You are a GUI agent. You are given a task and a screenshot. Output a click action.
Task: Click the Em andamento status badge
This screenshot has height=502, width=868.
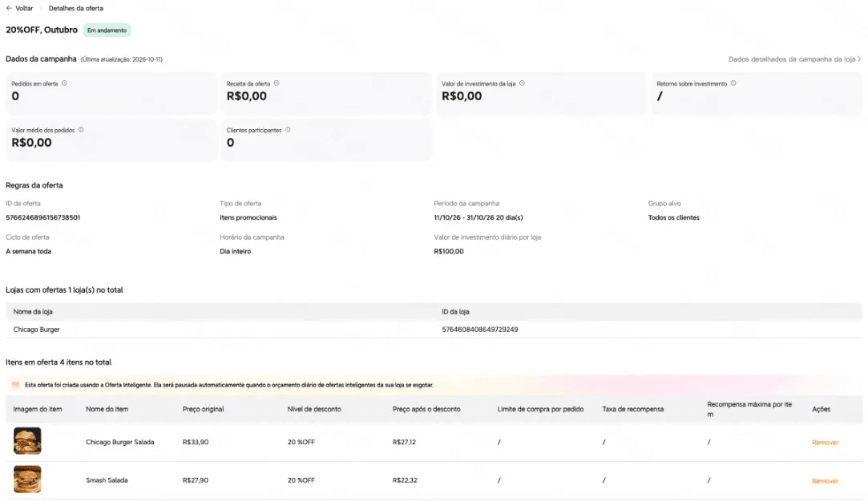tap(107, 30)
